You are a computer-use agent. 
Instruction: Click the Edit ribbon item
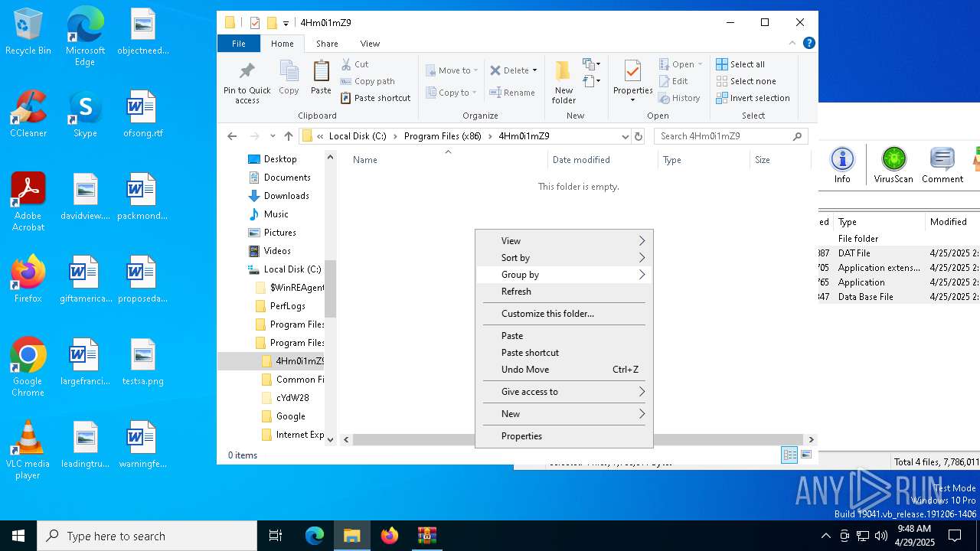tap(673, 81)
